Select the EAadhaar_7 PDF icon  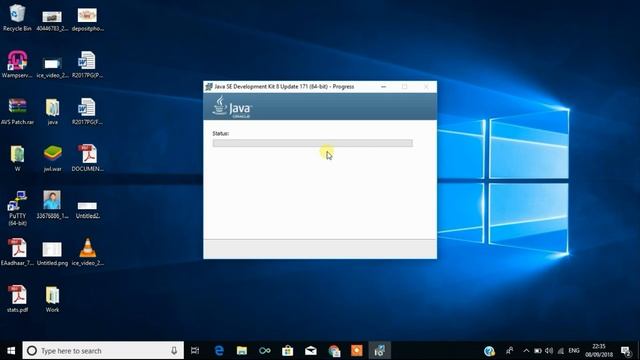(17, 252)
